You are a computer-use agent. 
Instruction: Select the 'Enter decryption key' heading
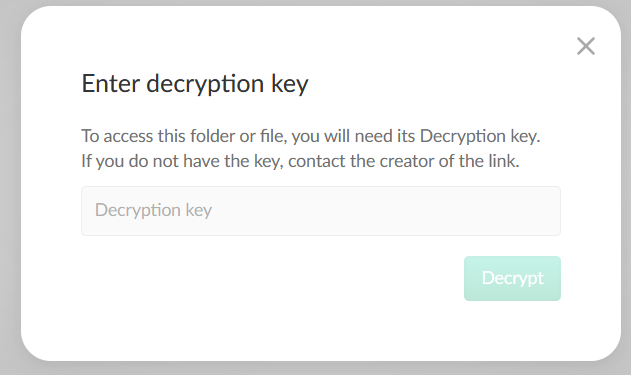(x=195, y=84)
